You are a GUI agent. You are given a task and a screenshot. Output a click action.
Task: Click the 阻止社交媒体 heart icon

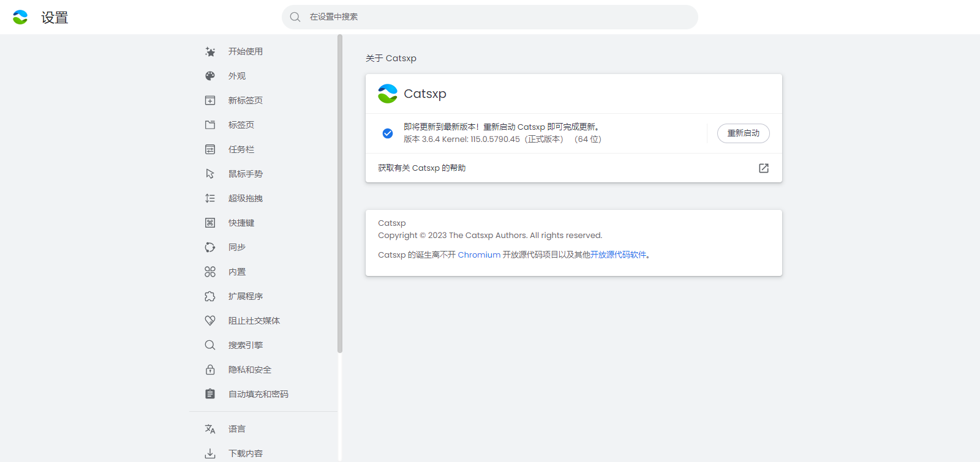(210, 321)
